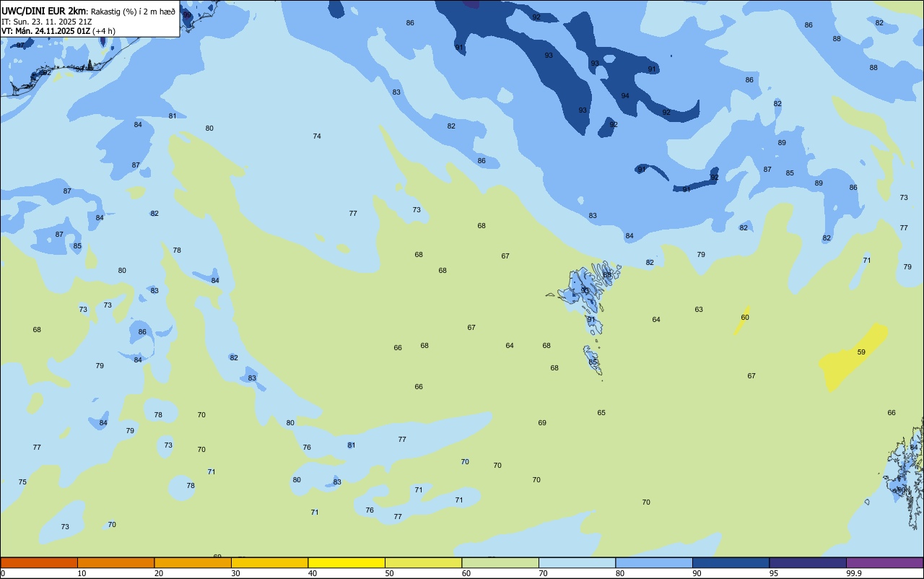Select the 70–80 pale blue legend swatch

coord(577,562)
